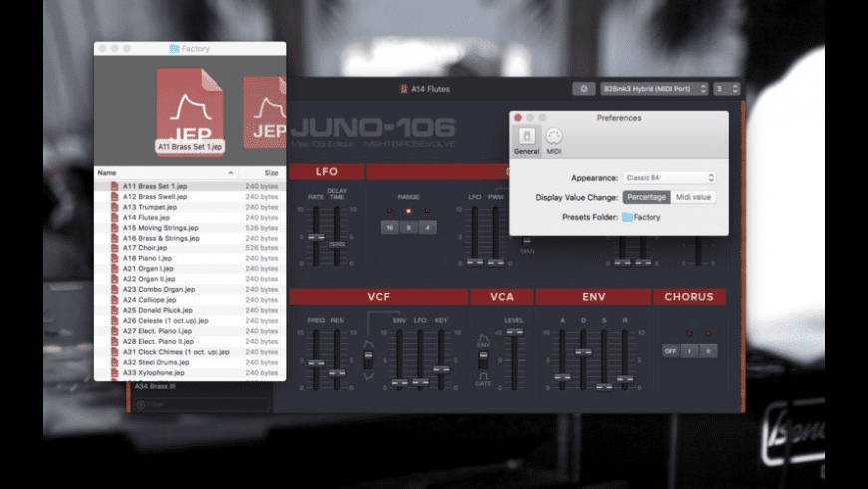Image resolution: width=868 pixels, height=489 pixels.
Task: Click the Factory presets folder icon
Action: (627, 217)
